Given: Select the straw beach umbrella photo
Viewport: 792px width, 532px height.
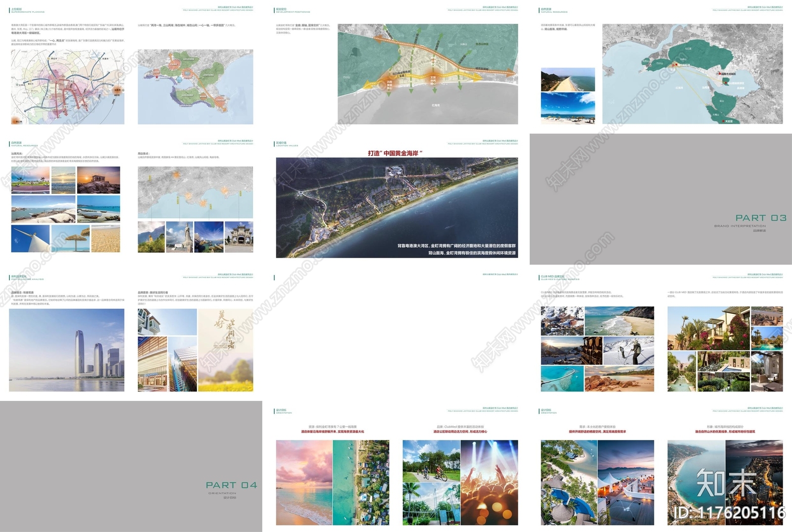Looking at the screenshot, I should coord(70,239).
